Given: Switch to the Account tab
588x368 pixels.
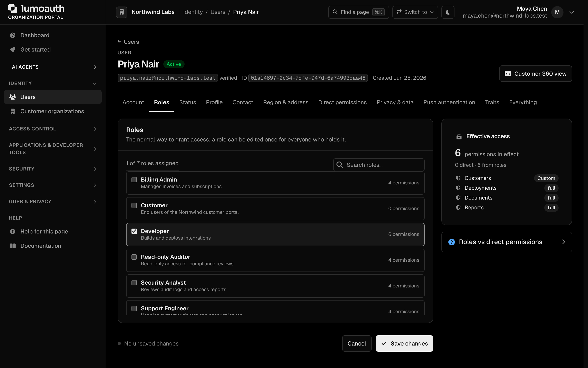Looking at the screenshot, I should (133, 102).
